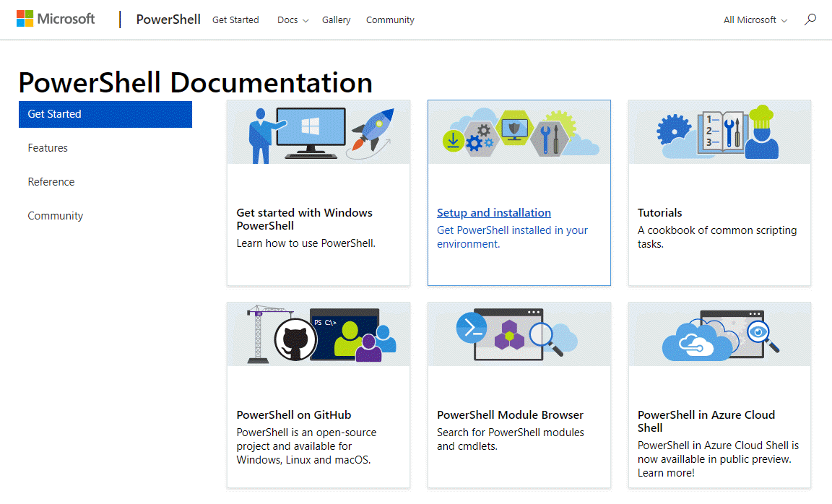Select Community in the left sidebar
The image size is (832, 504).
click(x=56, y=215)
